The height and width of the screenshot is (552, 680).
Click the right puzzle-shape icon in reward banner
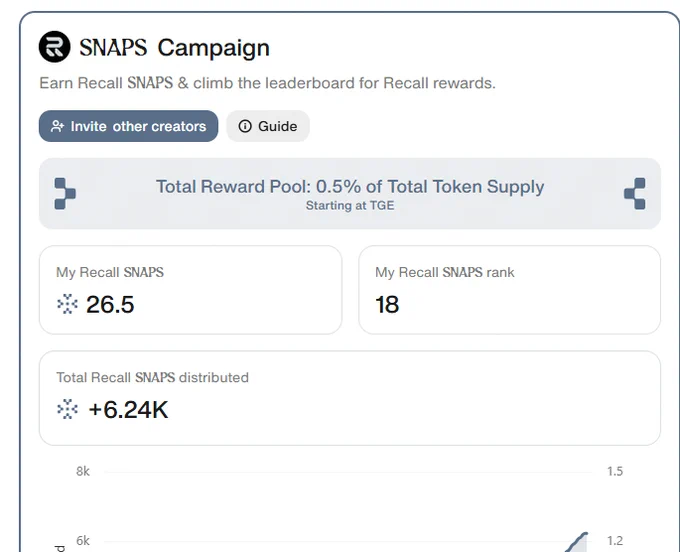pyautogui.click(x=635, y=193)
